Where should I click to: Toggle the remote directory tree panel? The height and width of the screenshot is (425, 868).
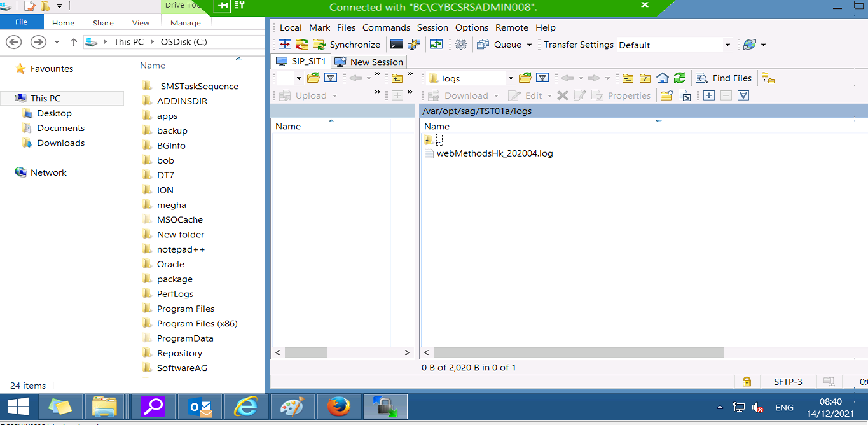(x=768, y=78)
